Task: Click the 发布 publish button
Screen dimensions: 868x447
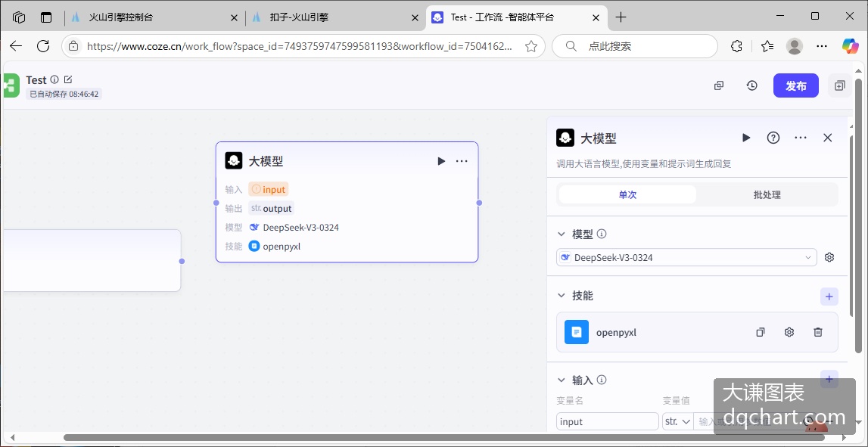Action: [x=795, y=85]
